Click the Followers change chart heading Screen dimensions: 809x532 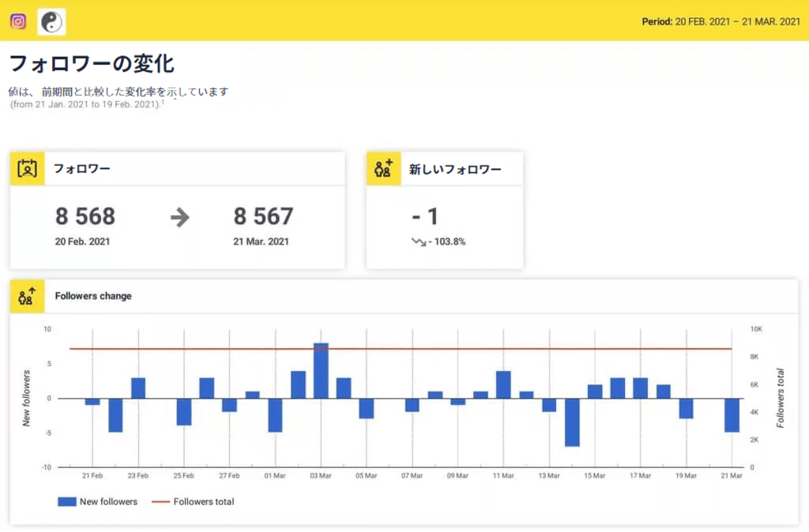pos(93,296)
